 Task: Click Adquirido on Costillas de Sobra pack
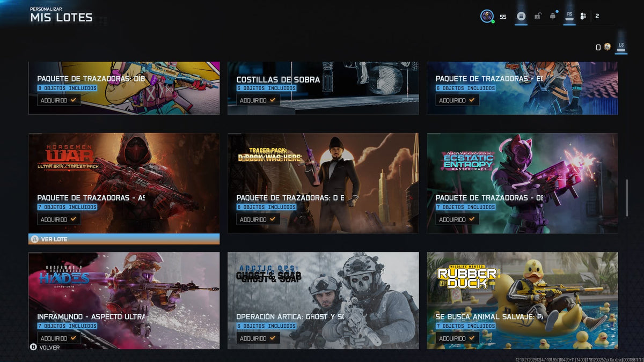pos(258,100)
